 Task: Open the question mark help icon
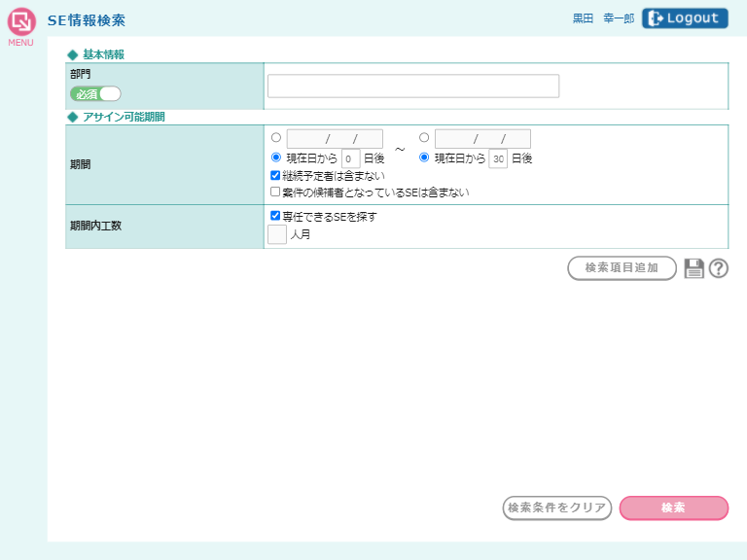[719, 269]
